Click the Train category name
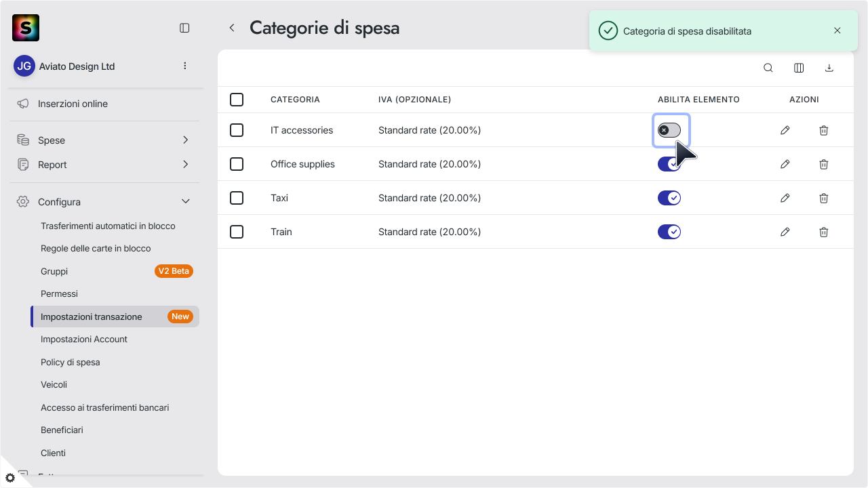 (x=281, y=232)
